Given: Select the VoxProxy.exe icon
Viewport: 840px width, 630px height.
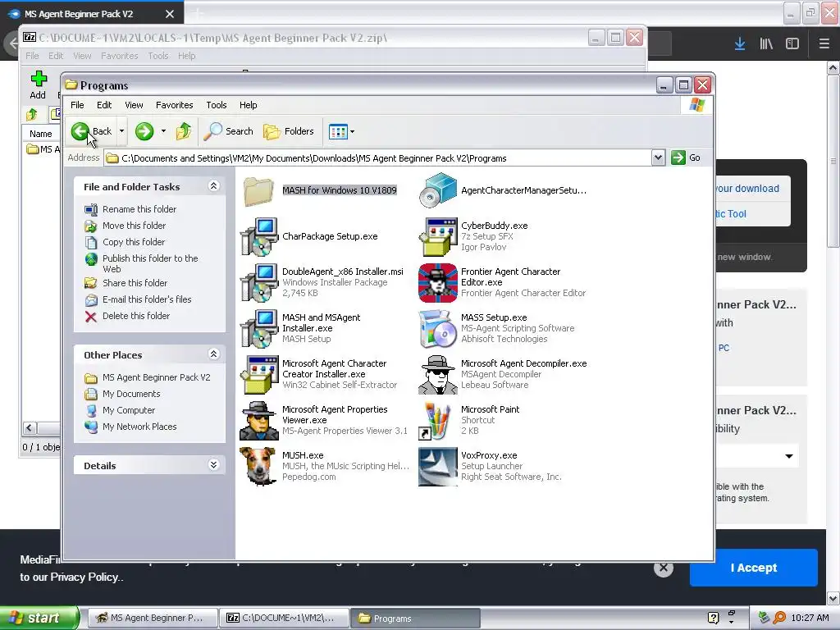Looking at the screenshot, I should [x=438, y=467].
